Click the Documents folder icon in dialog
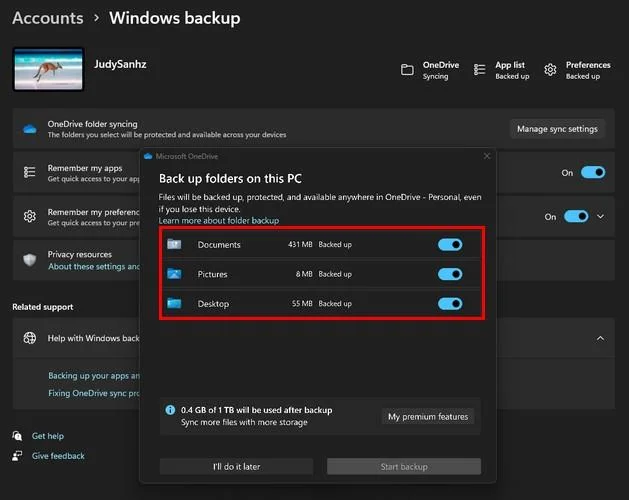 coord(174,244)
